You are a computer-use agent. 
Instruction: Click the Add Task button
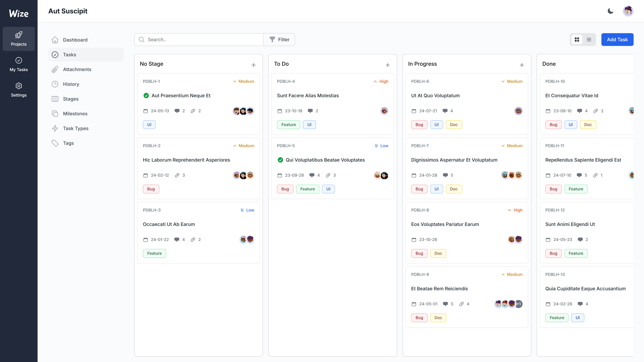pos(617,40)
